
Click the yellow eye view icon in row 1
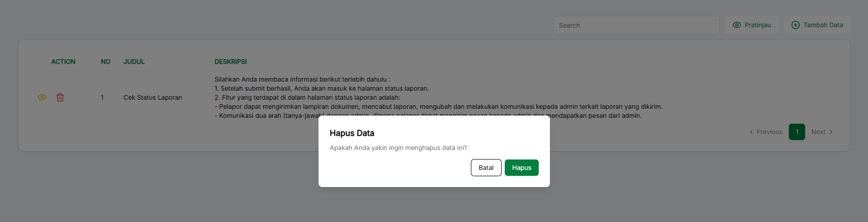point(42,97)
